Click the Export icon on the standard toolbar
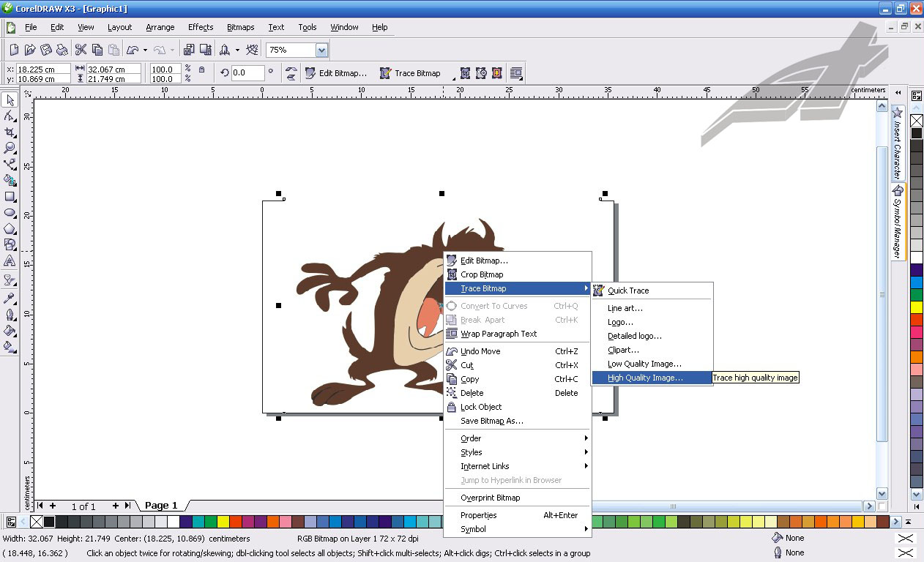This screenshot has width=924, height=562. [207, 50]
